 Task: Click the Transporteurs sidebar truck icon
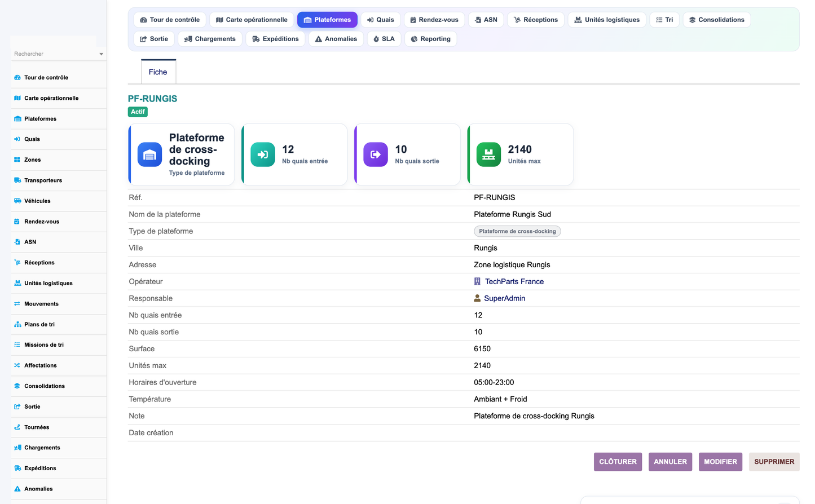17,180
